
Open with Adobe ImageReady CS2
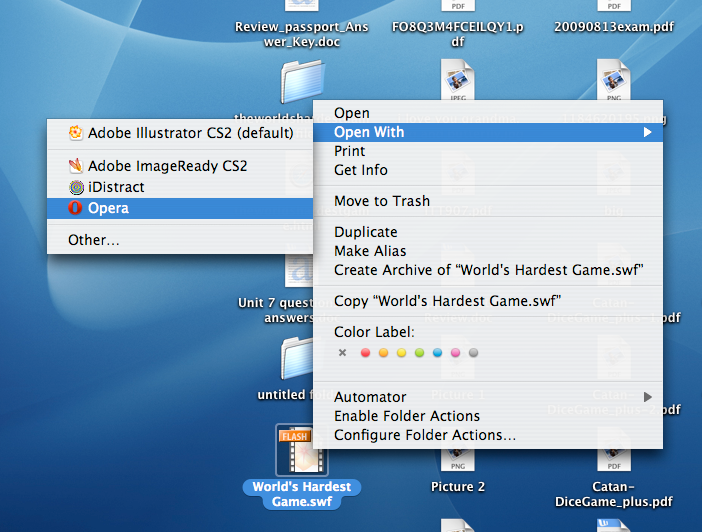point(180,166)
